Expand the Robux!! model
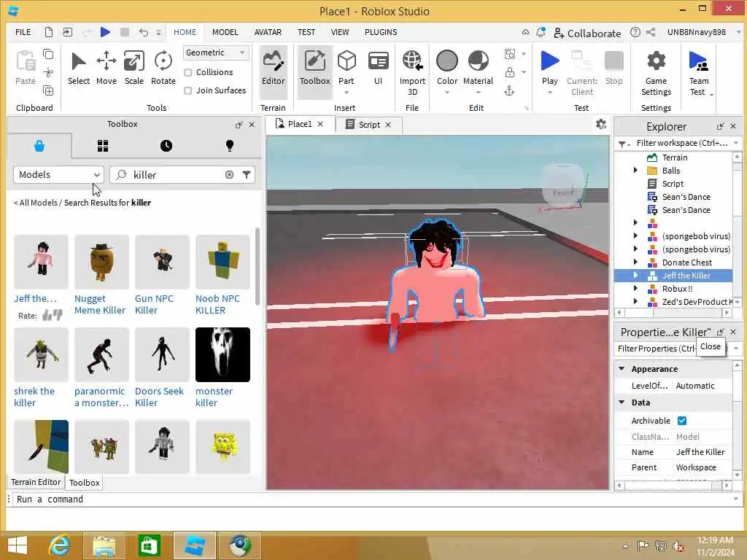Image resolution: width=747 pixels, height=560 pixels. coord(635,288)
